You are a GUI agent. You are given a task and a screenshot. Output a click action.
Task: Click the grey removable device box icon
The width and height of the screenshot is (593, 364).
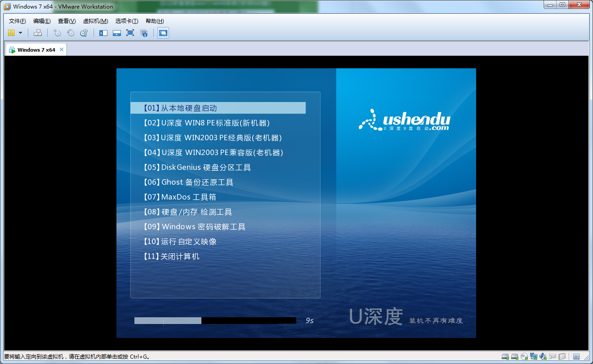click(x=562, y=357)
